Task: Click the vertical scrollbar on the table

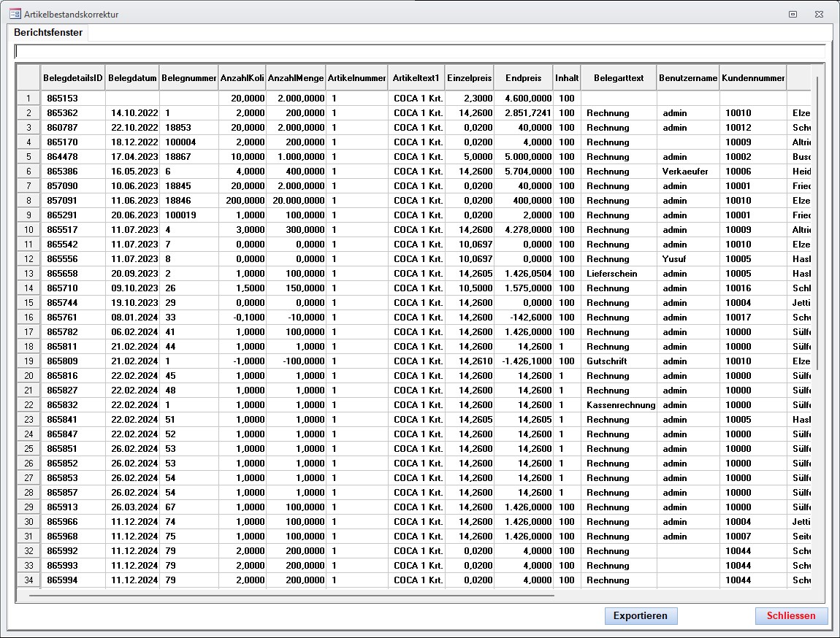Action: (x=817, y=219)
